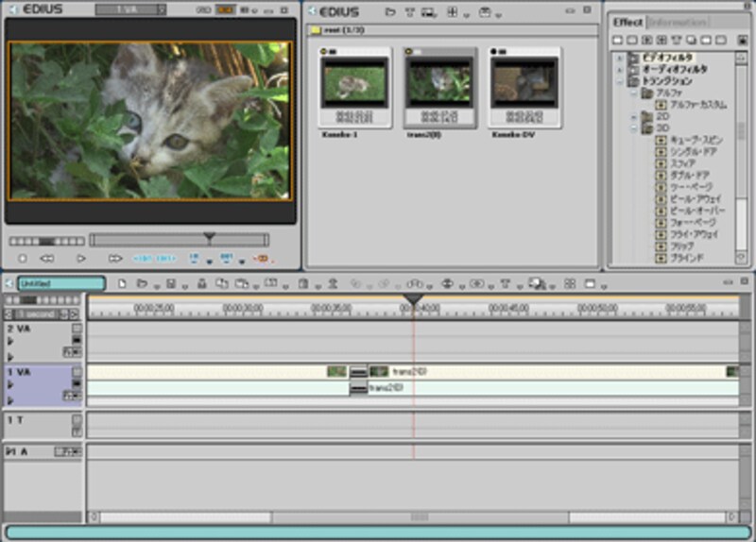Image resolution: width=756 pixels, height=542 pixels.
Task: Switch to the Information tab
Action: (x=677, y=22)
